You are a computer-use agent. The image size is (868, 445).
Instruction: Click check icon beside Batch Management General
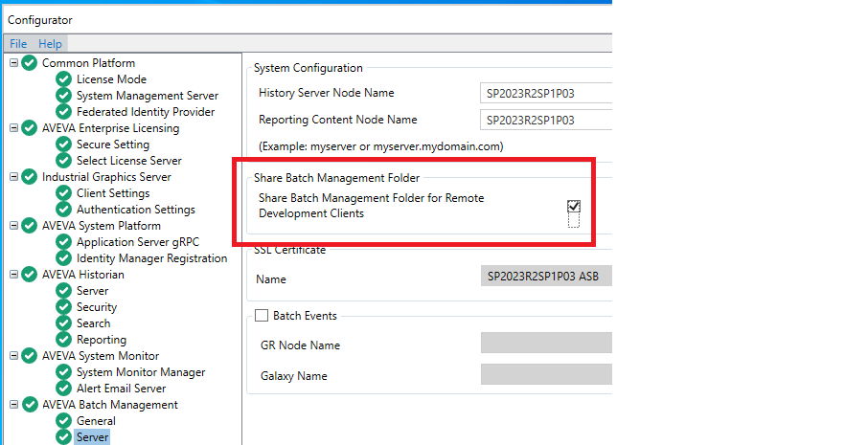[63, 421]
